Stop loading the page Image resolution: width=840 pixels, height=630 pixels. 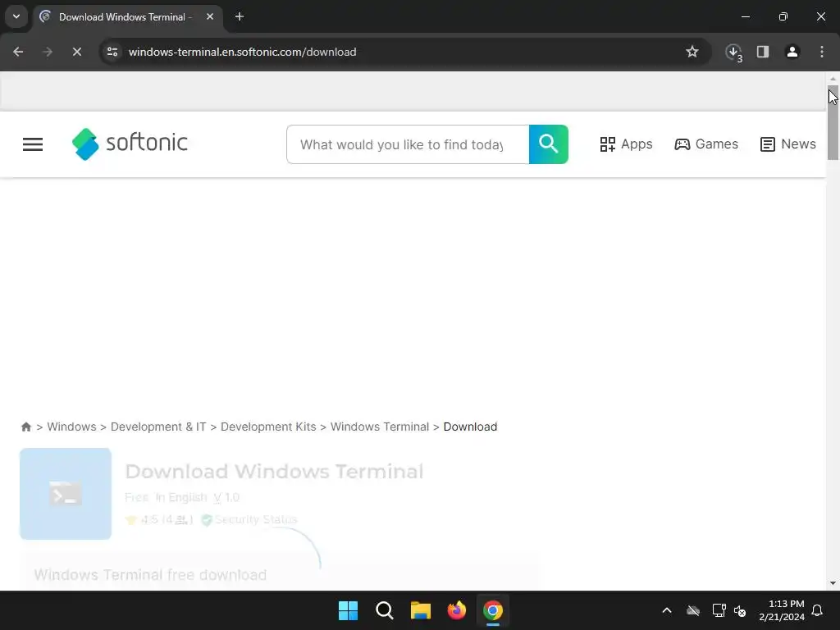(x=76, y=52)
